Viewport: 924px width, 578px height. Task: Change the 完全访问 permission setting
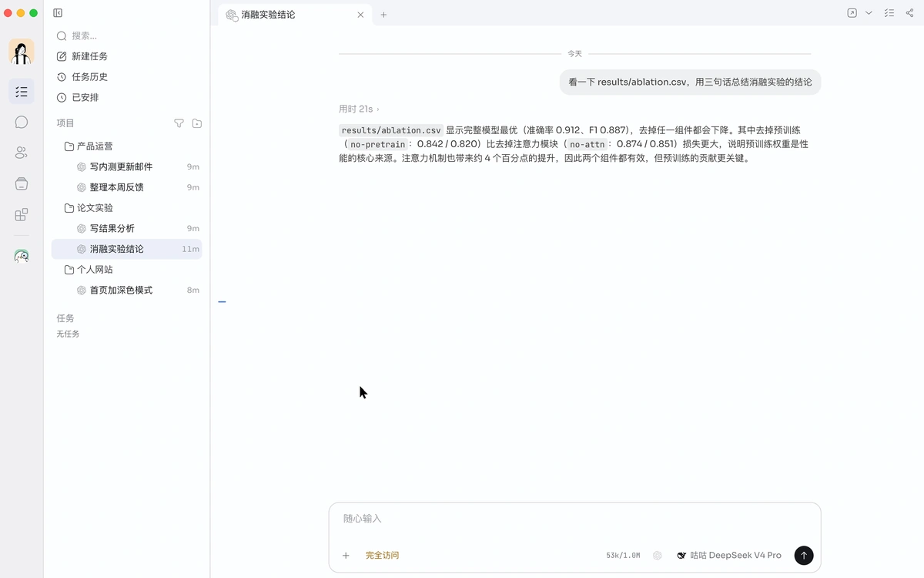(382, 555)
